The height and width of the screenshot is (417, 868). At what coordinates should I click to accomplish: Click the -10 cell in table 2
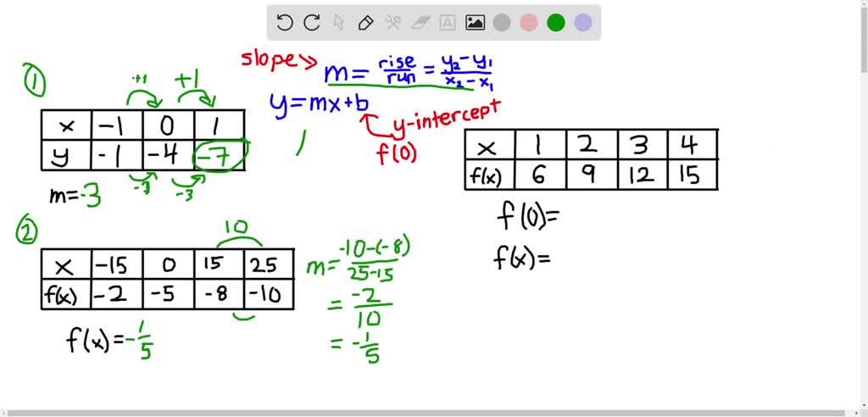coord(269,295)
